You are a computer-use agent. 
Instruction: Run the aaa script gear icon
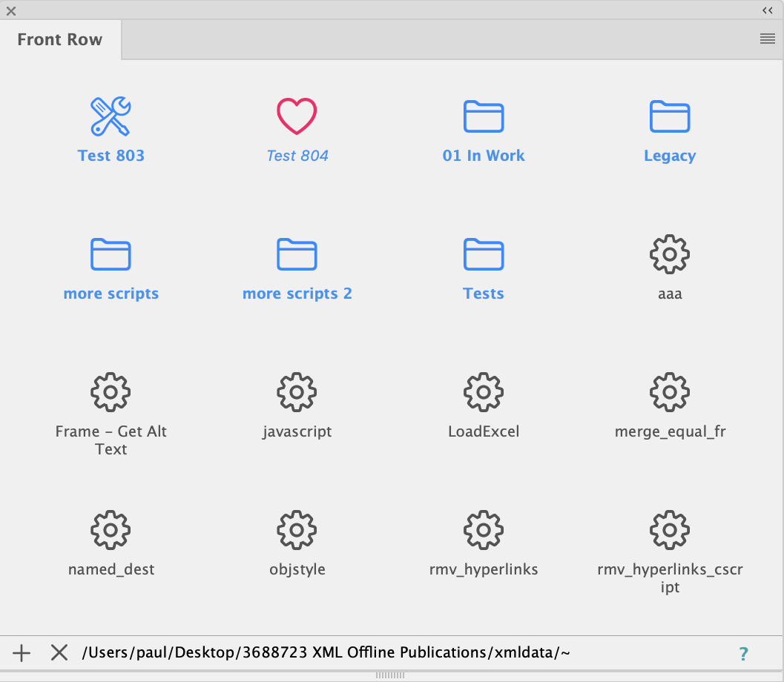670,255
